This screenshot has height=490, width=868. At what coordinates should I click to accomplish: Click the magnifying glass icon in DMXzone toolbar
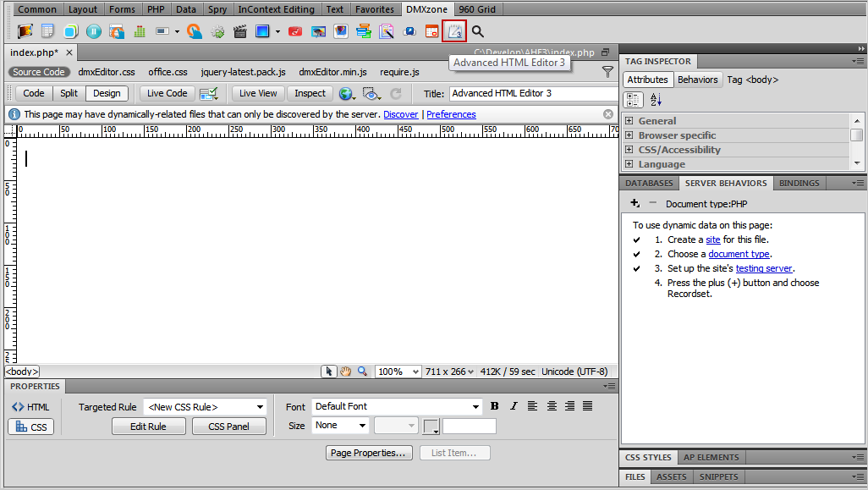478,31
